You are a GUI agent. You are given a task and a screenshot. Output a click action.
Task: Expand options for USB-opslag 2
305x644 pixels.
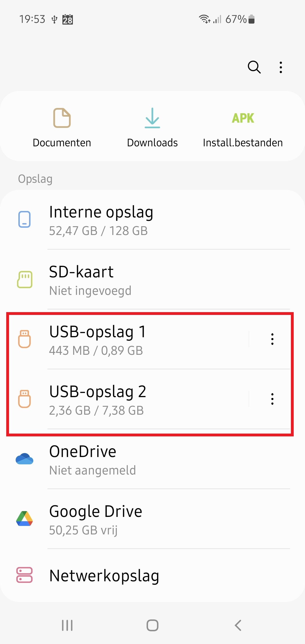click(x=272, y=399)
